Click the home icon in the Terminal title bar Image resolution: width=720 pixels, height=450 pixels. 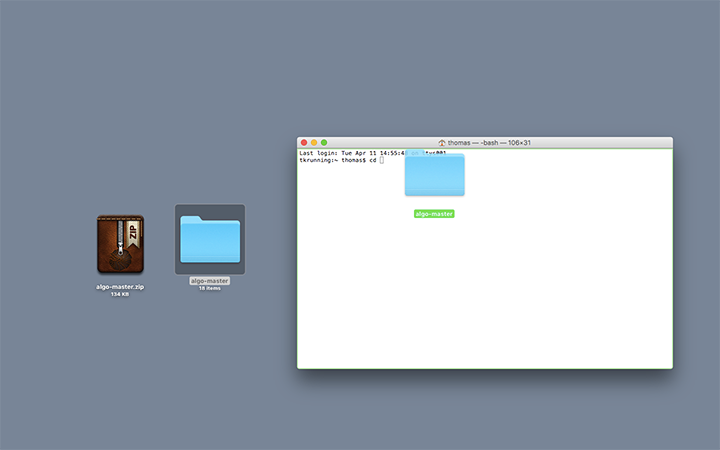tap(442, 143)
